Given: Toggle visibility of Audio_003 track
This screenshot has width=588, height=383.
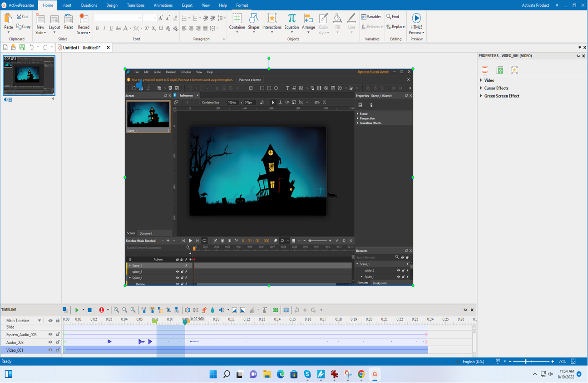Looking at the screenshot, I should (50, 343).
